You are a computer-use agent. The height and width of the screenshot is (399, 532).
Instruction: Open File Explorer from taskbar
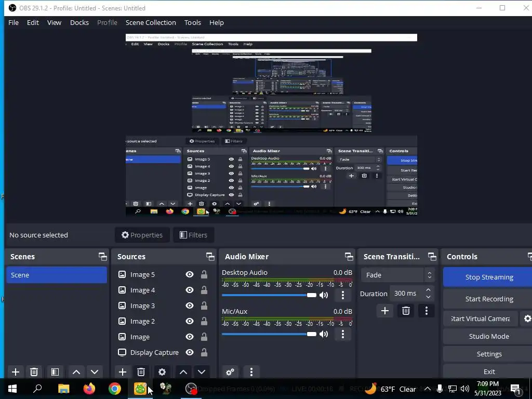coord(63,389)
